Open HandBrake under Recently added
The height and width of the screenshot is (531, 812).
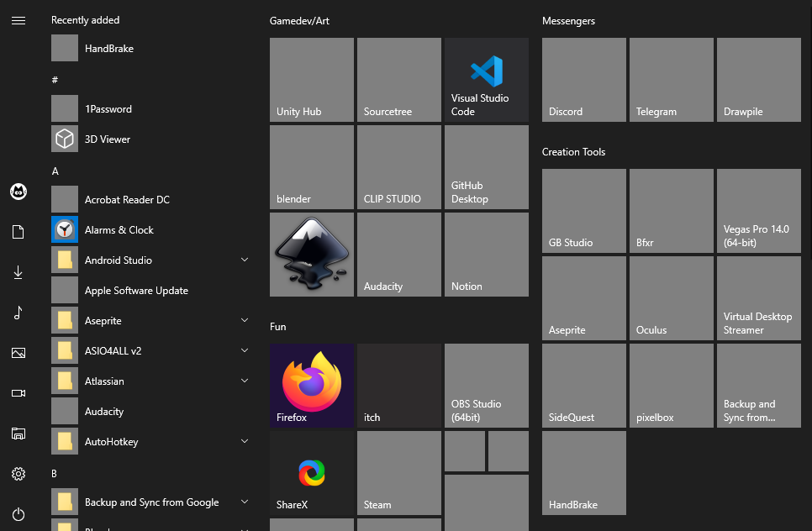coord(150,48)
